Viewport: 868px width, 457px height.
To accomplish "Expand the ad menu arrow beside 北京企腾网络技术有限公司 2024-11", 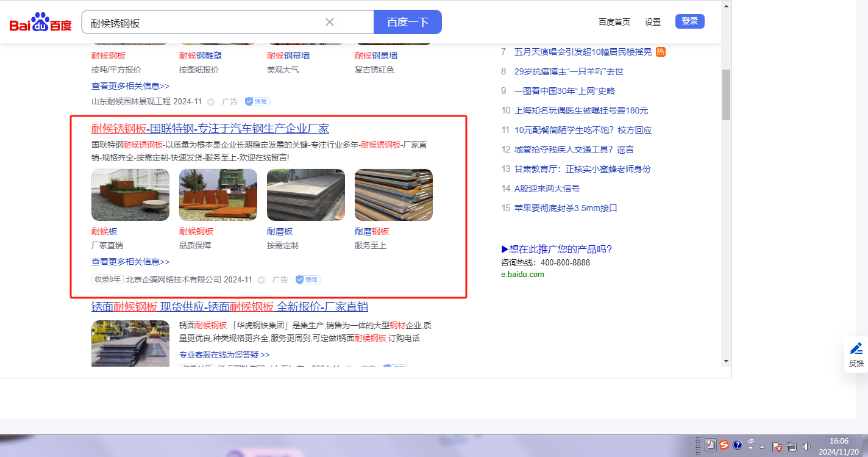I will click(x=261, y=280).
